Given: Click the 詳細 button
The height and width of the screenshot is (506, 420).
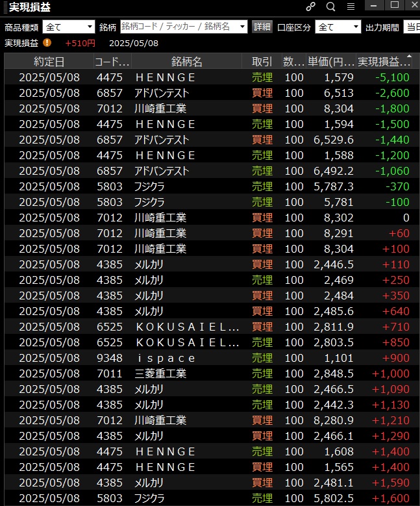Looking at the screenshot, I should click(x=262, y=27).
